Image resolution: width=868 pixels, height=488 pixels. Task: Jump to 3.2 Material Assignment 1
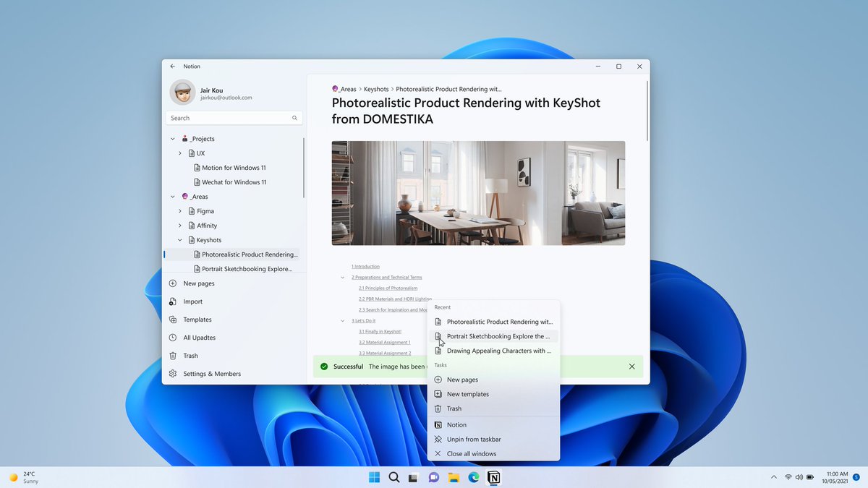pos(384,343)
